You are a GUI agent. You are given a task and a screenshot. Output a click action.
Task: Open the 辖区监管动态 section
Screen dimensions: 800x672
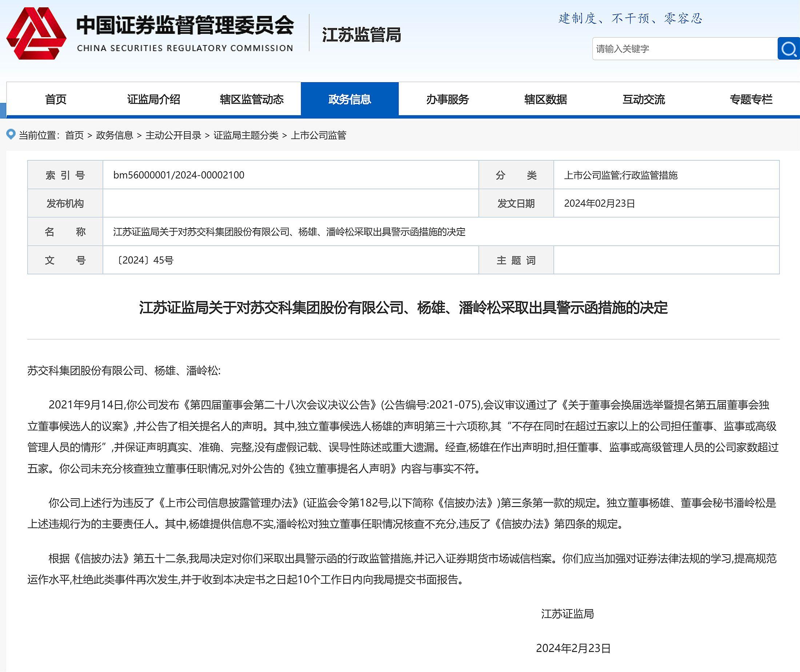(x=252, y=99)
